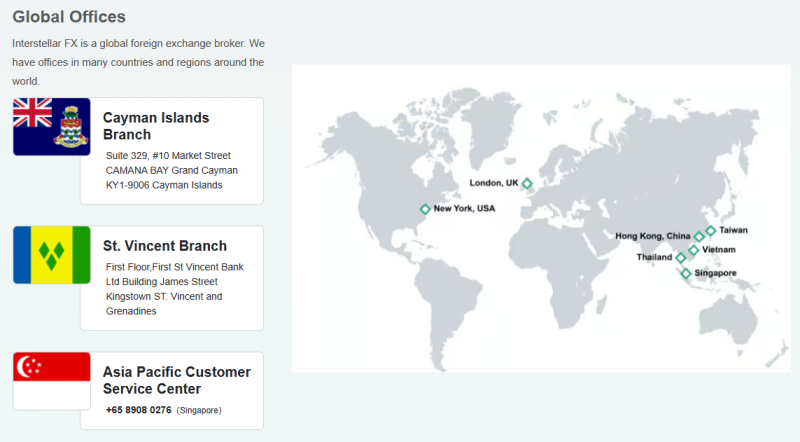Click the New York, USA text label
The image size is (800, 442).
pos(464,208)
